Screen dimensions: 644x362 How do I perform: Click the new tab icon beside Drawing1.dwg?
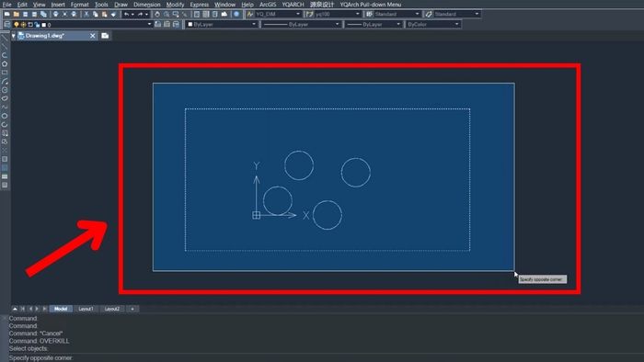[105, 36]
